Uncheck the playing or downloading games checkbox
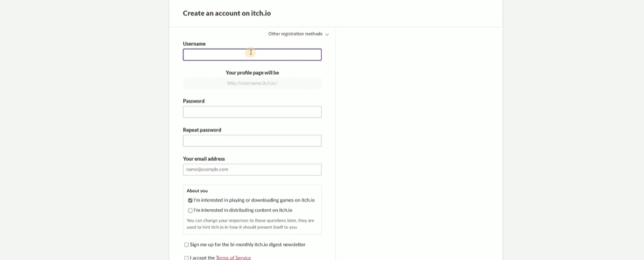Image resolution: width=644 pixels, height=260 pixels. click(x=190, y=200)
